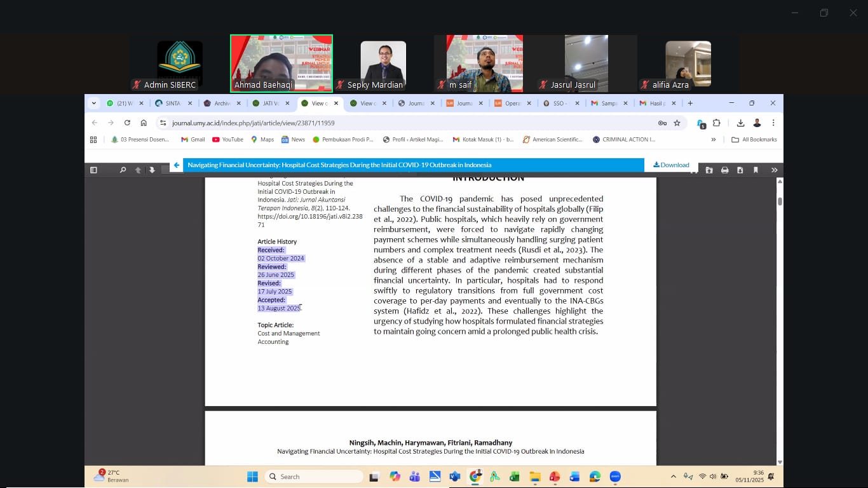Open the PDF viewer tools chevron menu
868x488 pixels.
pyautogui.click(x=774, y=170)
